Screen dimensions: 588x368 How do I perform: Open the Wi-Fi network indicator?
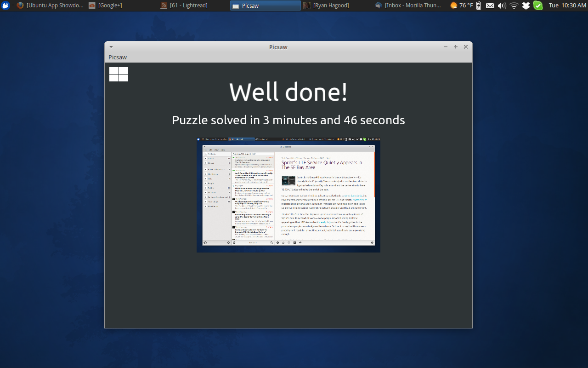tap(514, 5)
